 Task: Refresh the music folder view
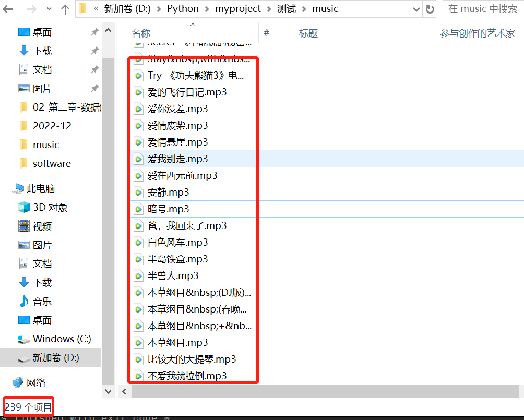pos(430,9)
